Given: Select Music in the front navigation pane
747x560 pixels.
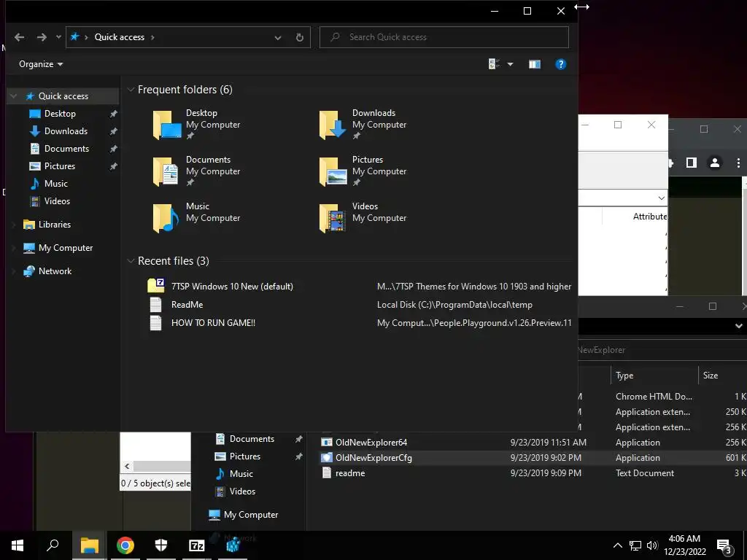Looking at the screenshot, I should click(55, 183).
